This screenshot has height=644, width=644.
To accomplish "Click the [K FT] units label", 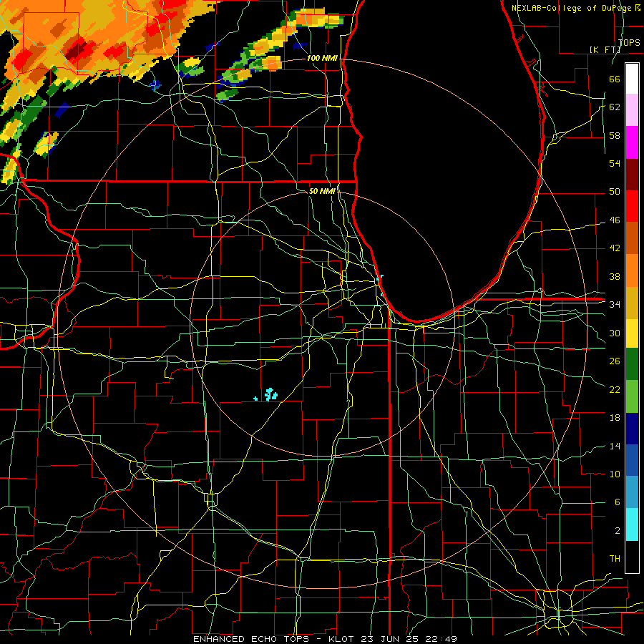I will (x=605, y=49).
